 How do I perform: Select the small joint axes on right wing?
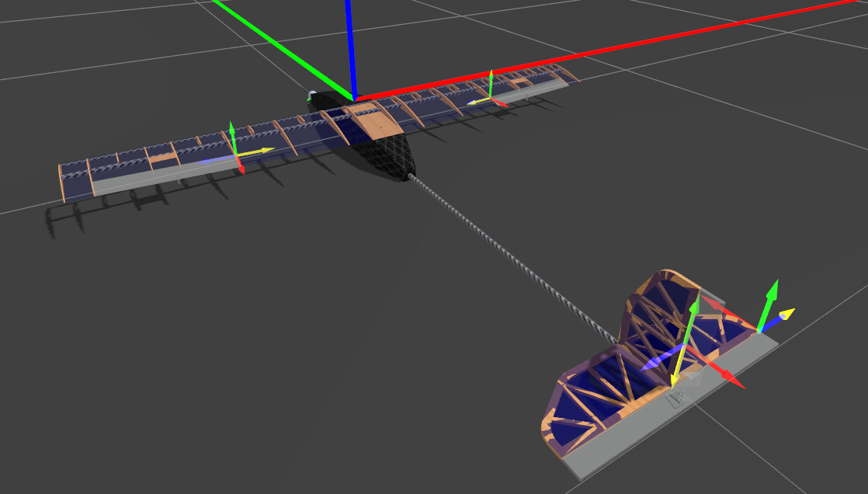(x=491, y=94)
